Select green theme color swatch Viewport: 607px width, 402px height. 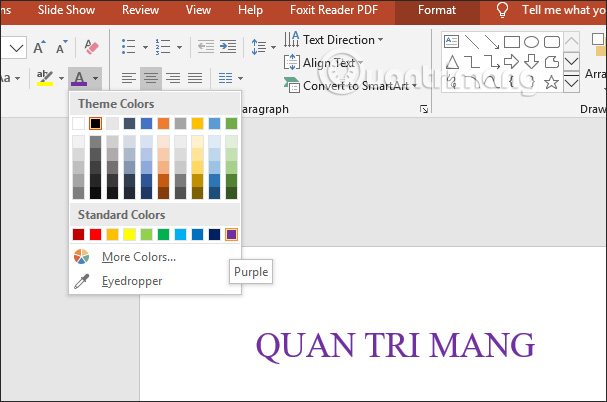point(231,124)
